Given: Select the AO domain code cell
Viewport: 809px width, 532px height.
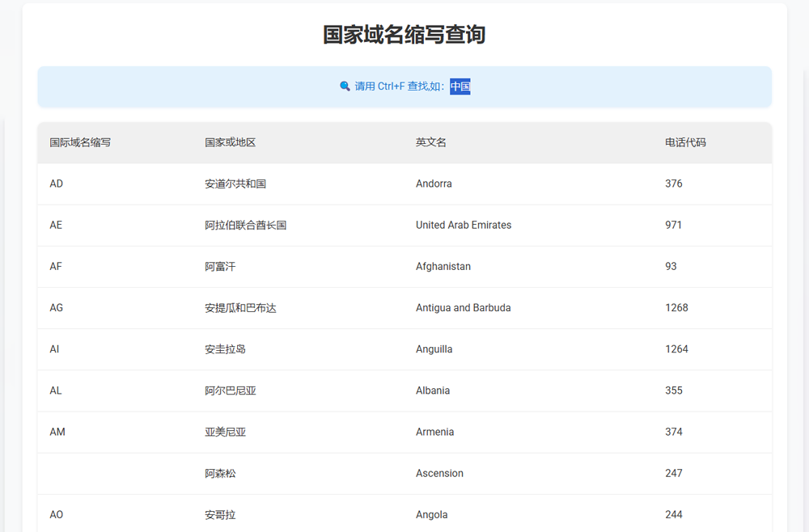Looking at the screenshot, I should pyautogui.click(x=57, y=514).
